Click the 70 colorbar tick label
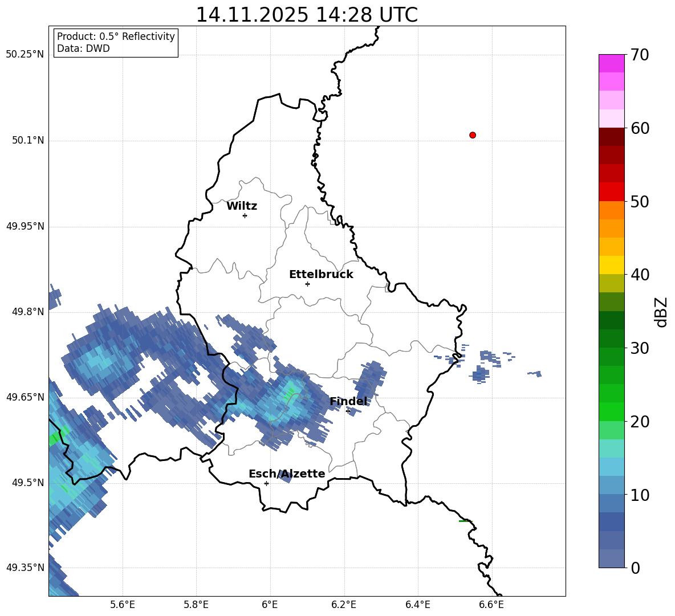This screenshot has height=616, width=675. pyautogui.click(x=640, y=55)
